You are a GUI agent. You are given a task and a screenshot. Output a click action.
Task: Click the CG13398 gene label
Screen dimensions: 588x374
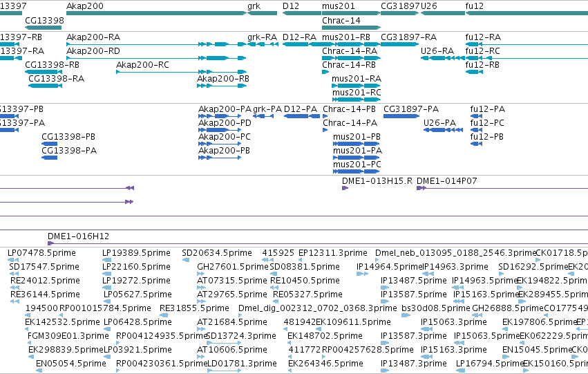click(44, 20)
